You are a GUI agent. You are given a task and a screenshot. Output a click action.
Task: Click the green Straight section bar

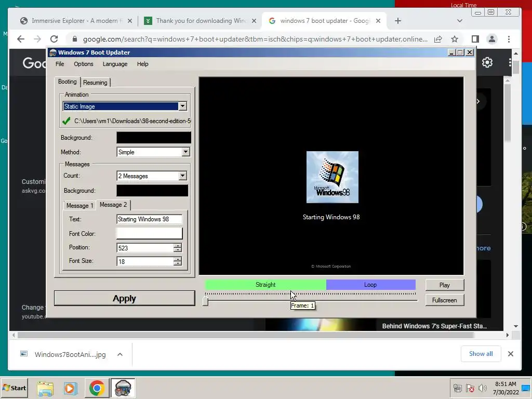(x=265, y=285)
